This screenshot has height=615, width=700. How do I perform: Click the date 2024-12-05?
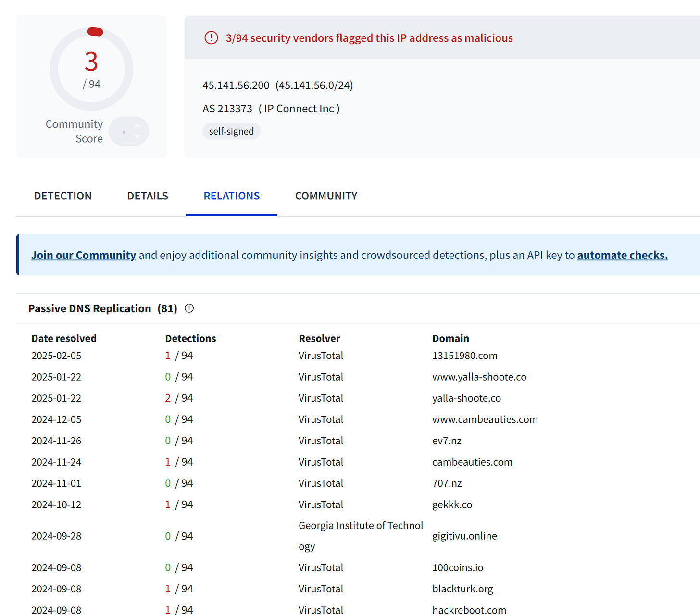[56, 419]
